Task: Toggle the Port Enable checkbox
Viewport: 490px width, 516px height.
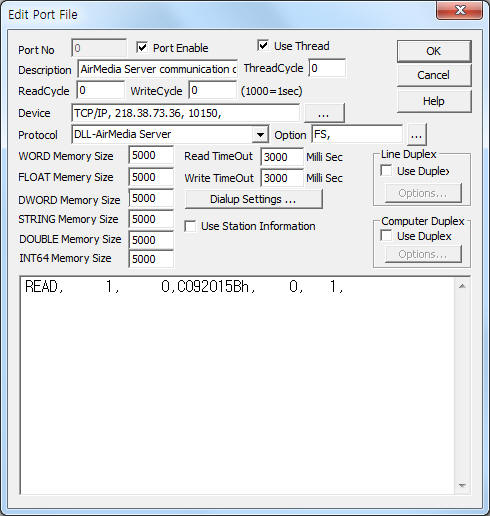Action: click(142, 47)
